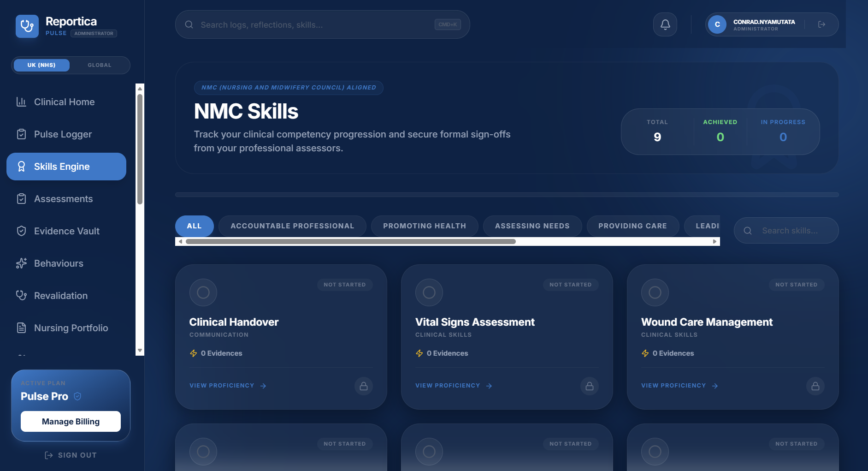Click the CMD+K shortcut badge
This screenshot has width=868, height=471.
448,24
